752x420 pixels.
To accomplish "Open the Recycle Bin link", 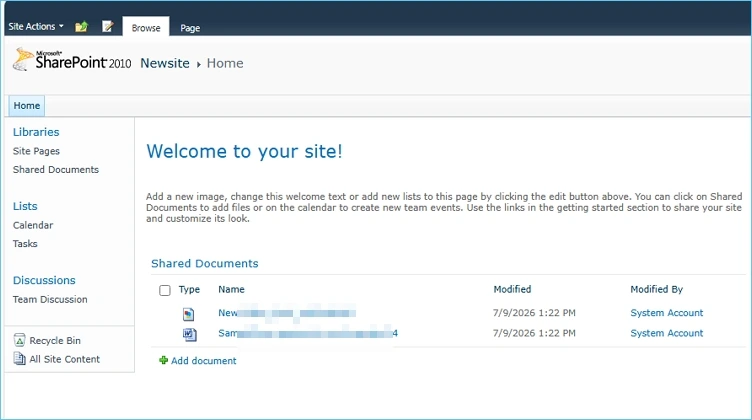I will [x=55, y=340].
